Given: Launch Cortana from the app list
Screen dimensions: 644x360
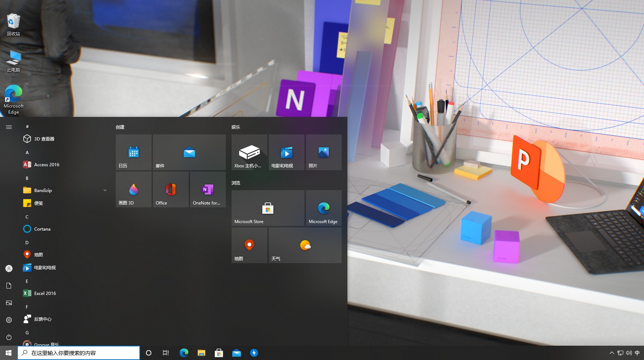Looking at the screenshot, I should (42, 229).
